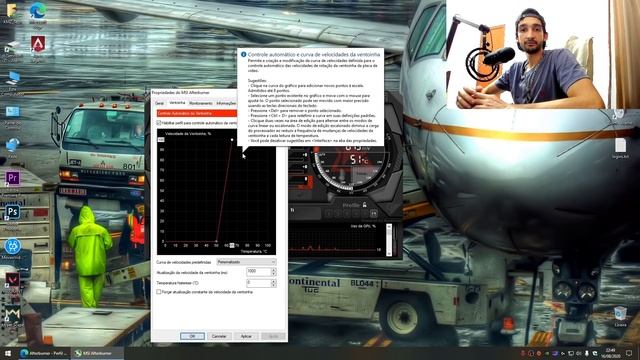Open Adobe Premiere Pro desktop shortcut
The image size is (640, 360).
point(13,178)
